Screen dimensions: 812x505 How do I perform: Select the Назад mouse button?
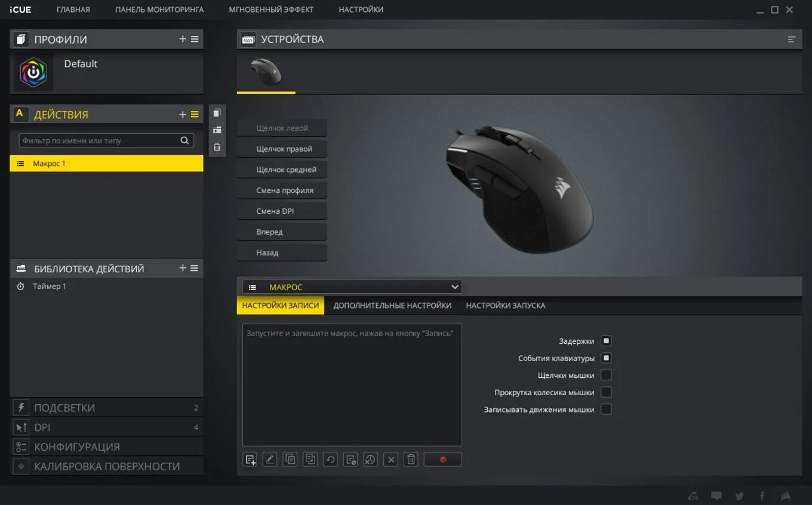[282, 252]
